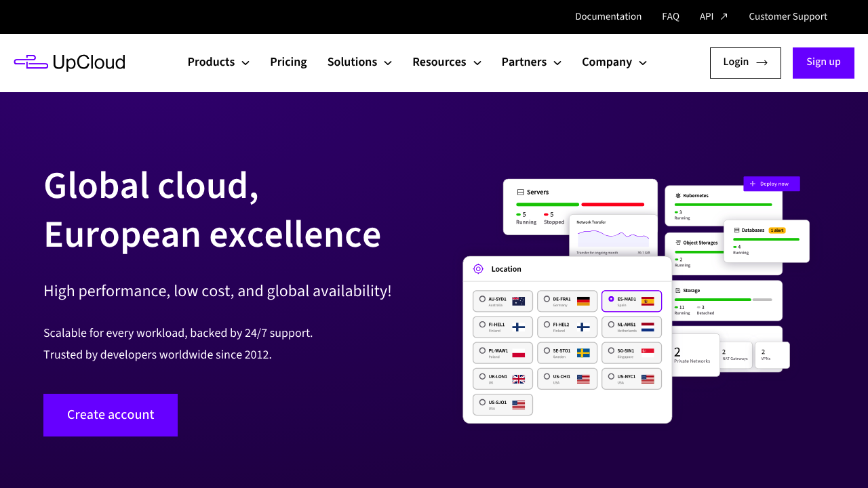Expand the Company dropdown

pyautogui.click(x=614, y=62)
